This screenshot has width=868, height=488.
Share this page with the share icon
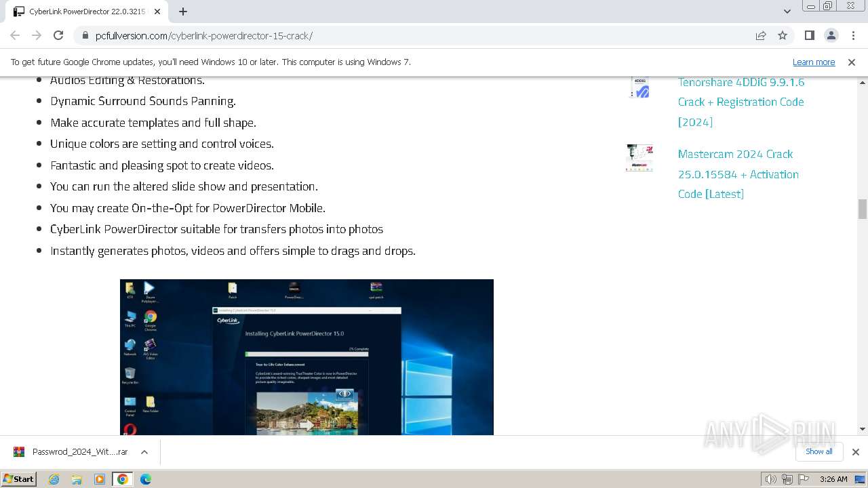[x=761, y=35]
